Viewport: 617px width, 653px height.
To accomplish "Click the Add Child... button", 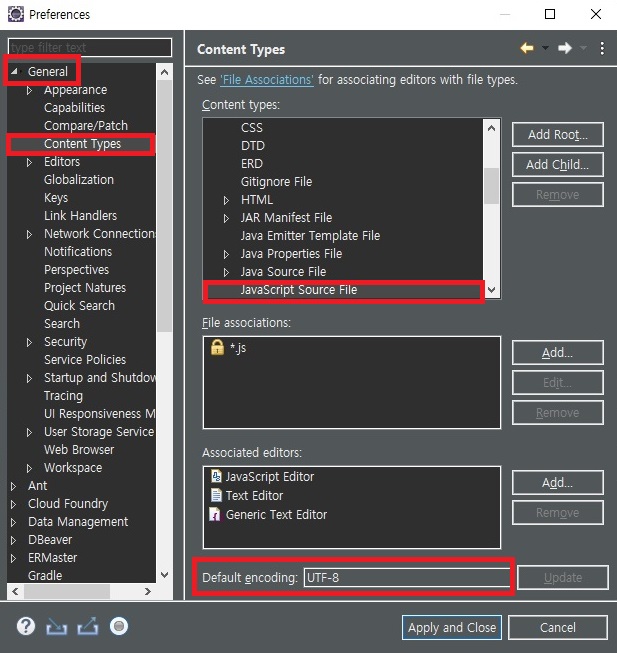I will pos(557,164).
